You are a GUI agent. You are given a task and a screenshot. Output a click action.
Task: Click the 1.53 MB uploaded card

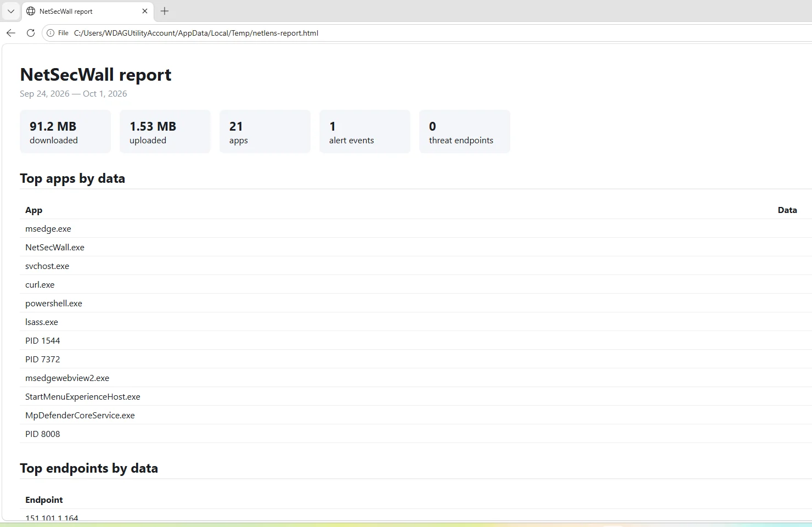pyautogui.click(x=165, y=132)
